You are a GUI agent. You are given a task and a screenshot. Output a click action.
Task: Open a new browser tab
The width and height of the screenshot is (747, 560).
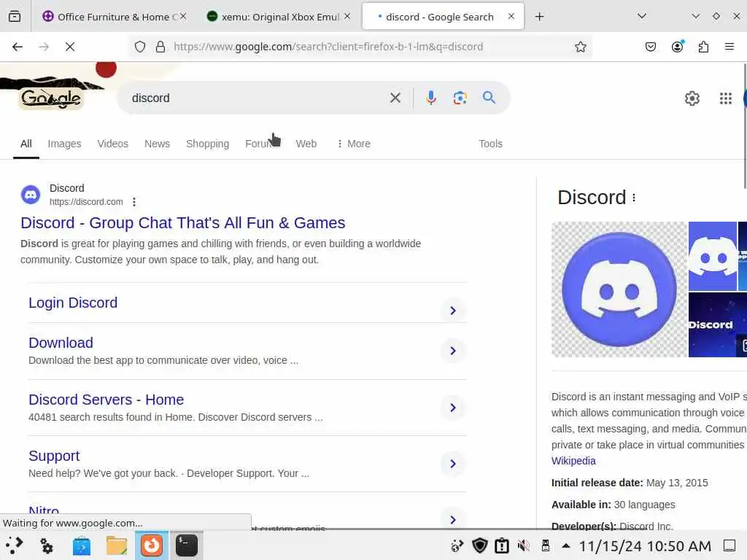point(539,17)
